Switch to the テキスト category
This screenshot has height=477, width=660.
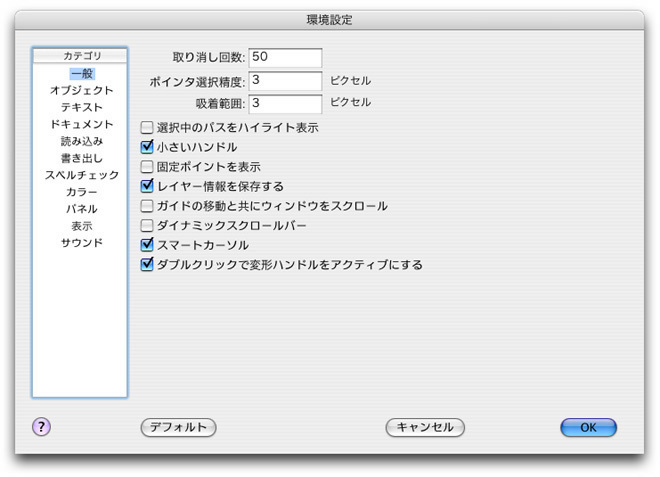pos(82,107)
